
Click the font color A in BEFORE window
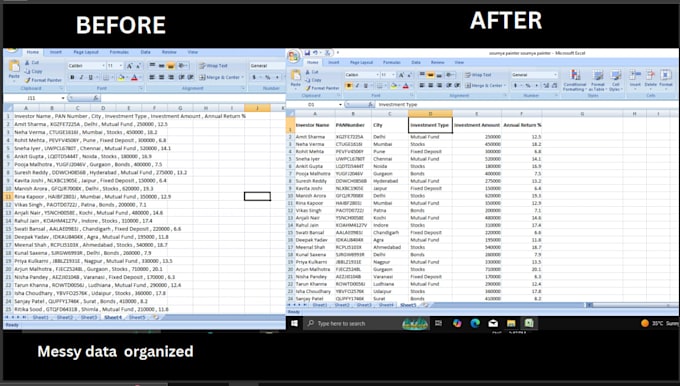coord(134,78)
